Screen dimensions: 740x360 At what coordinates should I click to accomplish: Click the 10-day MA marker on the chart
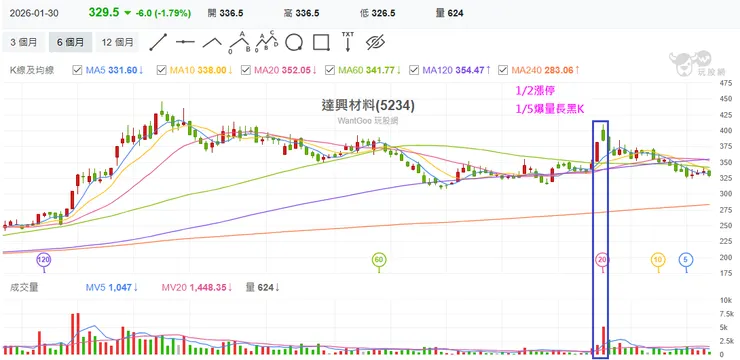tap(658, 260)
